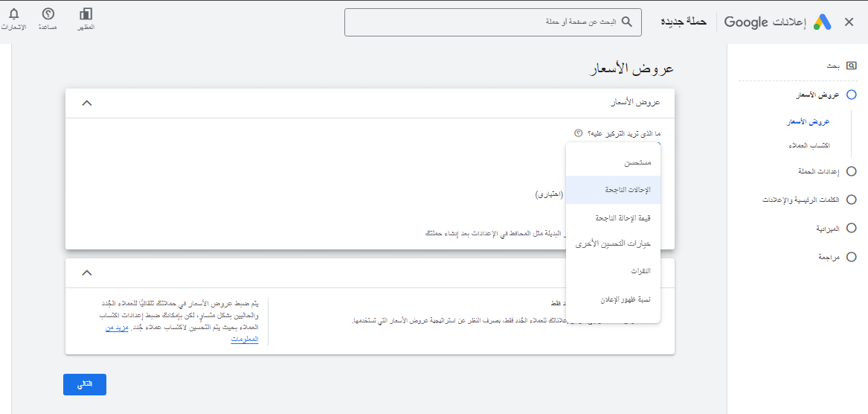Choose قيمة الإحالة الناجحة option
868x414 pixels.
(614, 217)
